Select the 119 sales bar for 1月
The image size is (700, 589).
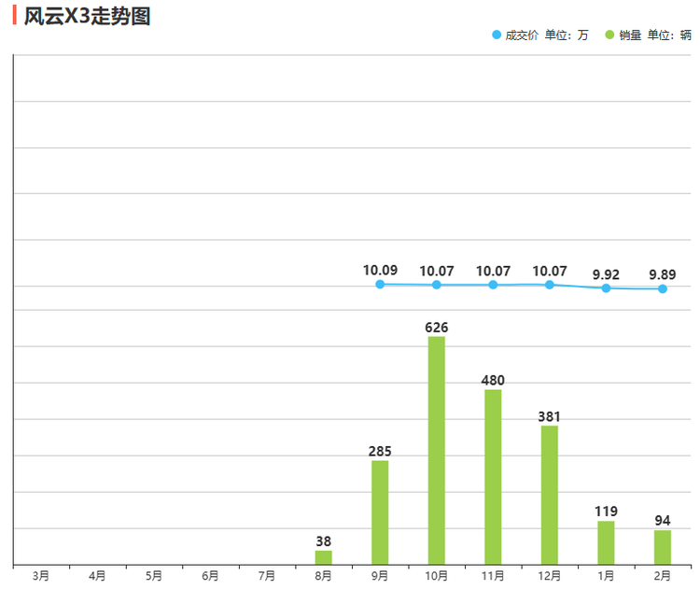606,542
